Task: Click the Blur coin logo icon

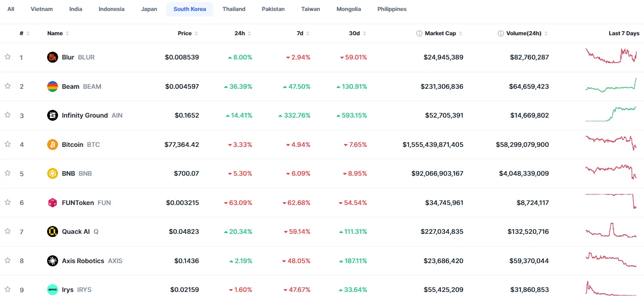Action: click(53, 57)
